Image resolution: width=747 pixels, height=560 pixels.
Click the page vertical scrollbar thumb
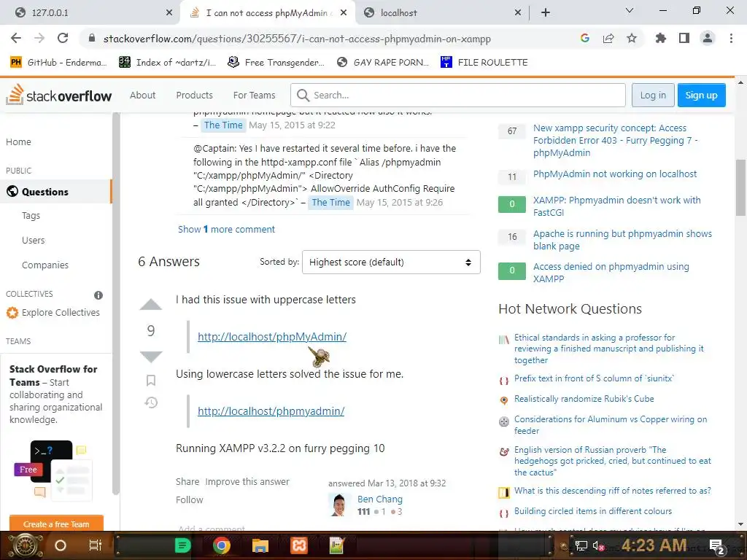740,187
